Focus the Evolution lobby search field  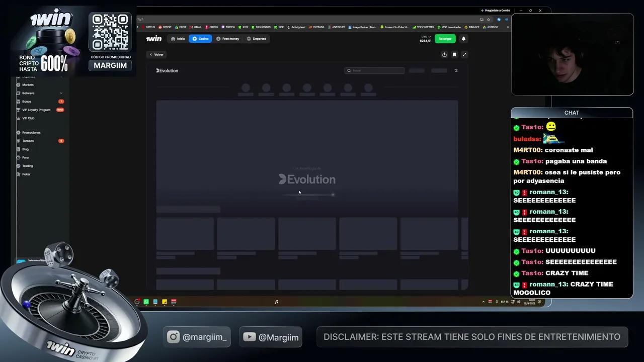pyautogui.click(x=374, y=70)
